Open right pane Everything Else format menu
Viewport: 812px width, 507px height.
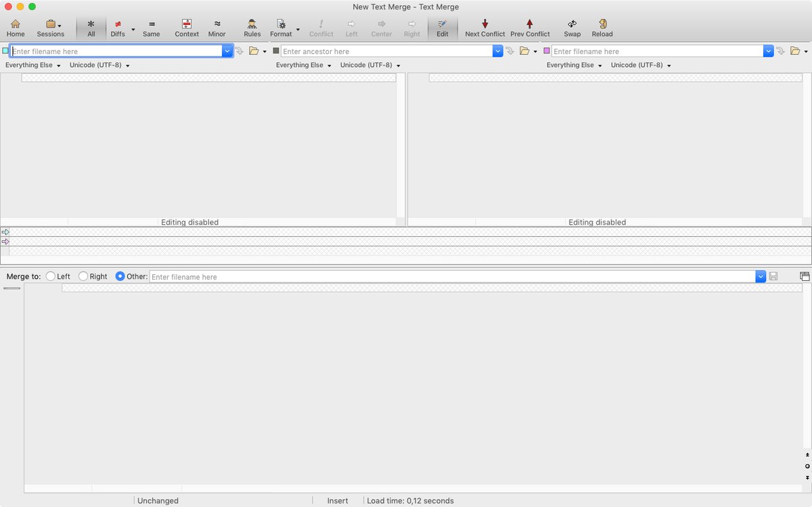[x=574, y=65]
